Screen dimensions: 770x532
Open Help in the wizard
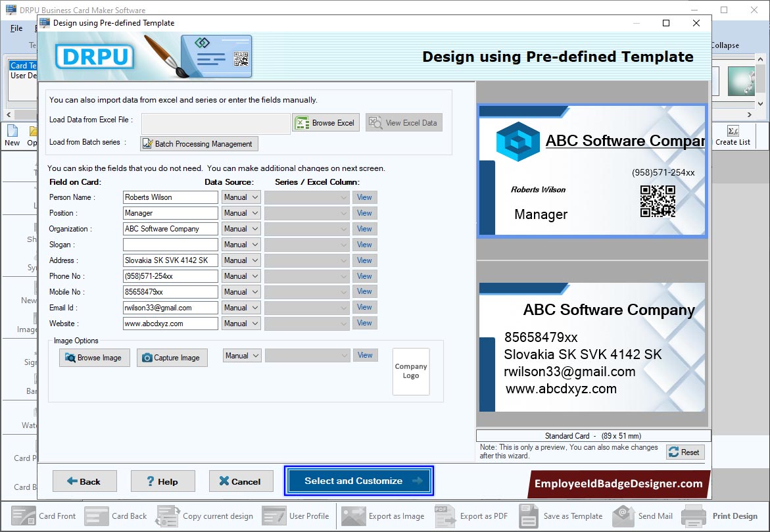[x=162, y=481]
